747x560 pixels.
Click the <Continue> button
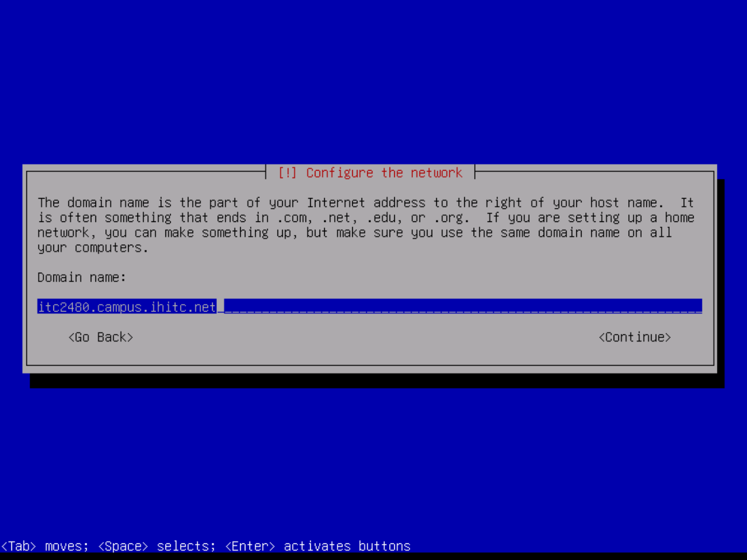click(634, 337)
